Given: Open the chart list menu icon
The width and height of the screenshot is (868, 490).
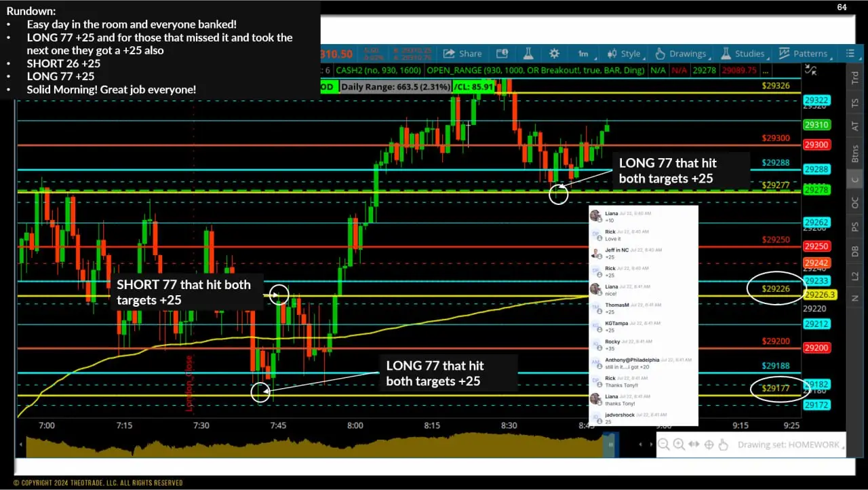Looking at the screenshot, I should [x=850, y=54].
